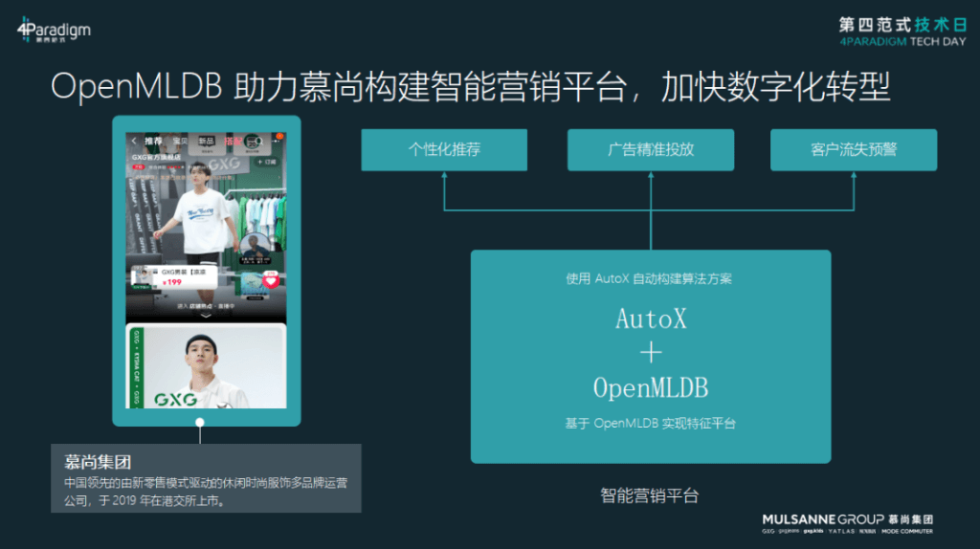Open the more options dots in phone header
Image resolution: width=980 pixels, height=549 pixels.
[276, 142]
